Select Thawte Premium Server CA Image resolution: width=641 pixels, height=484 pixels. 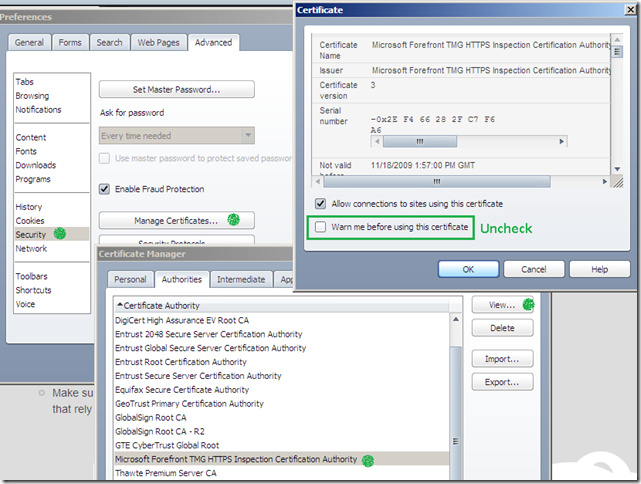click(x=281, y=473)
